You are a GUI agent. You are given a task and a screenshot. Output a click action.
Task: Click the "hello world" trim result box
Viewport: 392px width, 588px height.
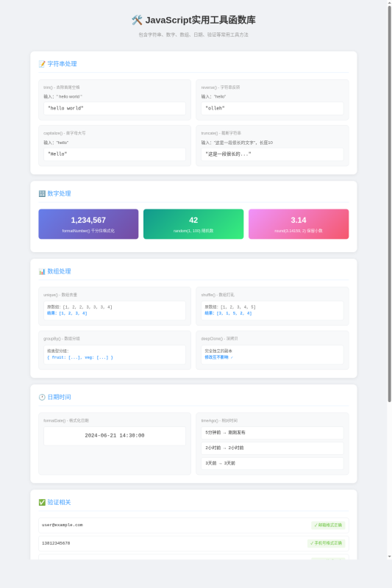point(115,108)
